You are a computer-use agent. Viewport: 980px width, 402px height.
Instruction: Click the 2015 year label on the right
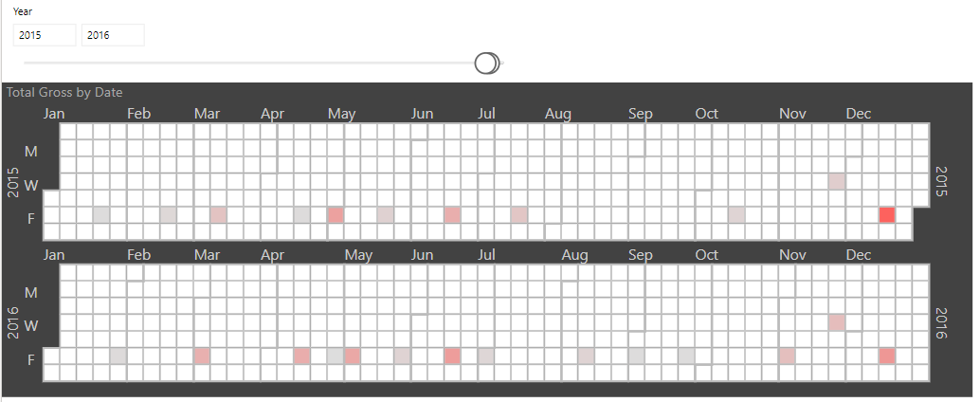(x=942, y=181)
